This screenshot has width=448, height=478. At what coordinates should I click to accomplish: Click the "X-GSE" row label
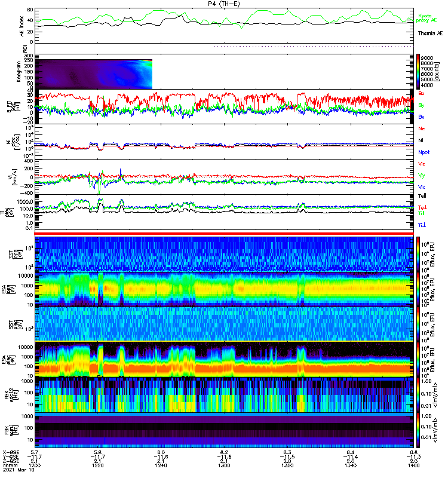click(x=11, y=452)
